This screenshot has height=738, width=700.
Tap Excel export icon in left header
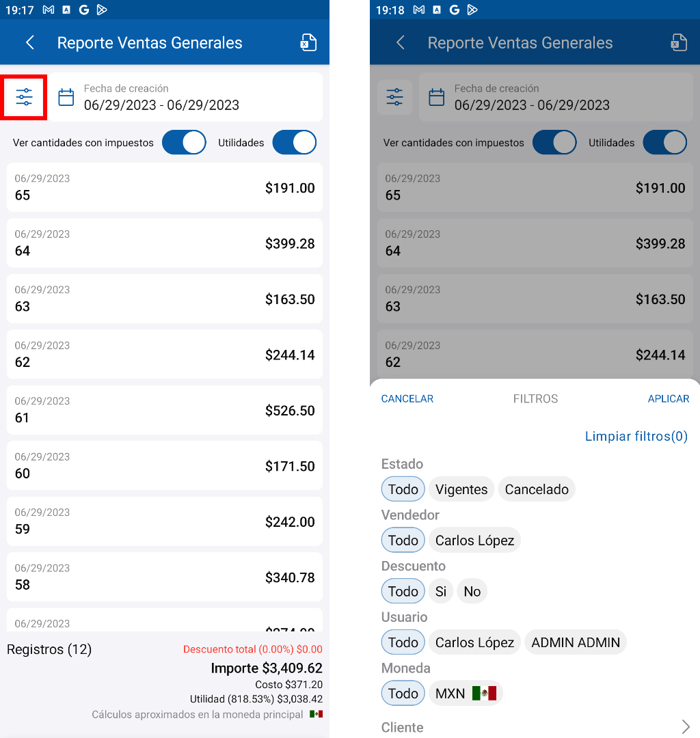tap(308, 42)
